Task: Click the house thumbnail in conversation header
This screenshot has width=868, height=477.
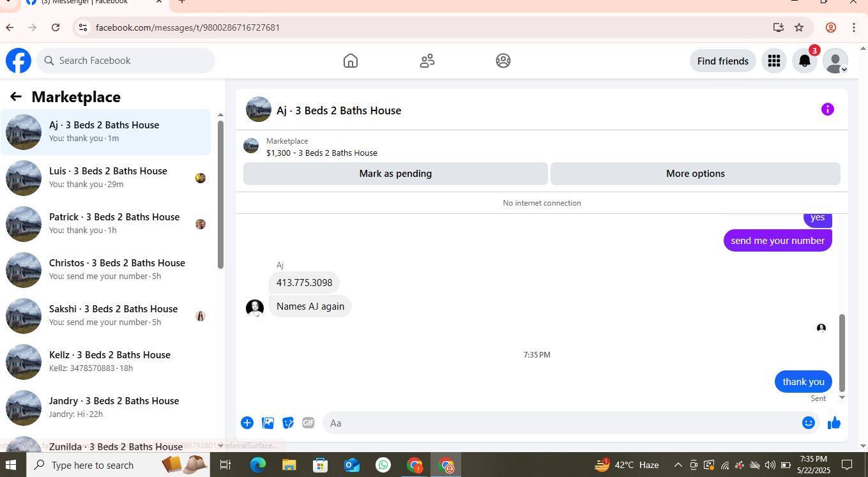Action: (259, 109)
